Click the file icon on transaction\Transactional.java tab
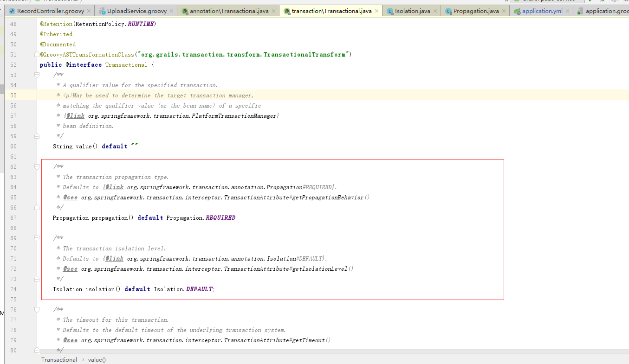Screen dimensions: 629x364 pos(287,11)
